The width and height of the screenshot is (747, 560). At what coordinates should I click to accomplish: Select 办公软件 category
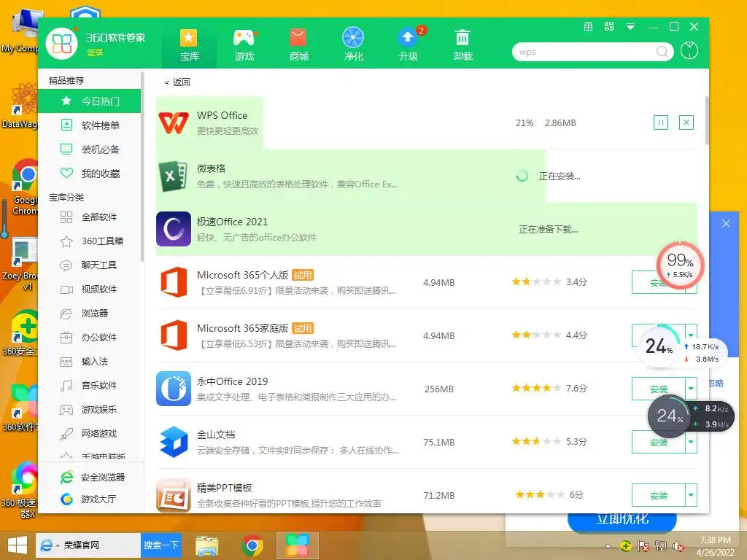(90, 337)
